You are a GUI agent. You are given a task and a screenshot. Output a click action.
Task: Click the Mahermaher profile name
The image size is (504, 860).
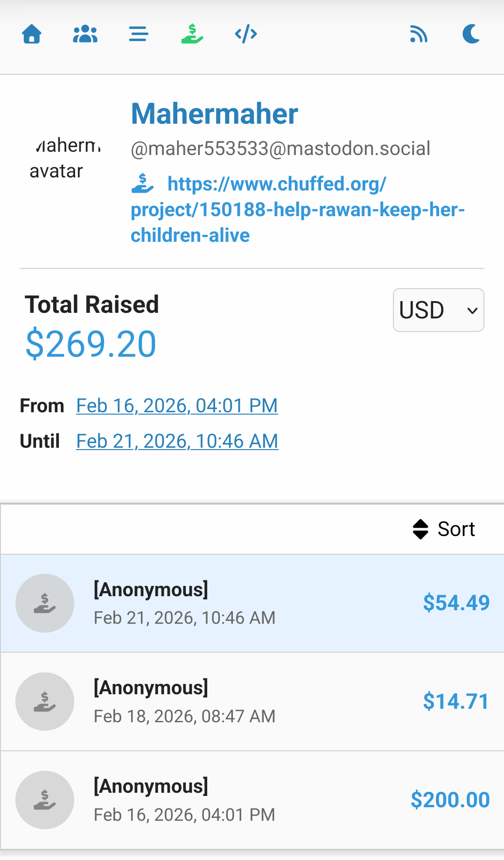pyautogui.click(x=214, y=114)
